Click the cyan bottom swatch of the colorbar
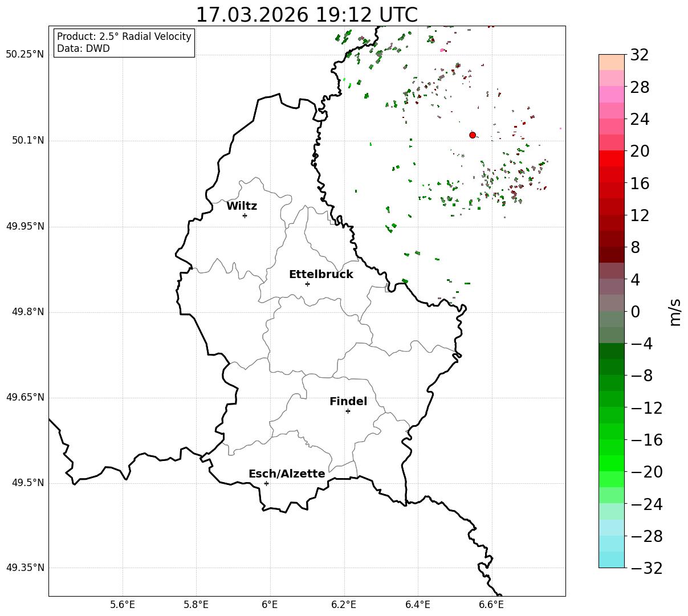This screenshot has height=616, width=688. coord(612,560)
